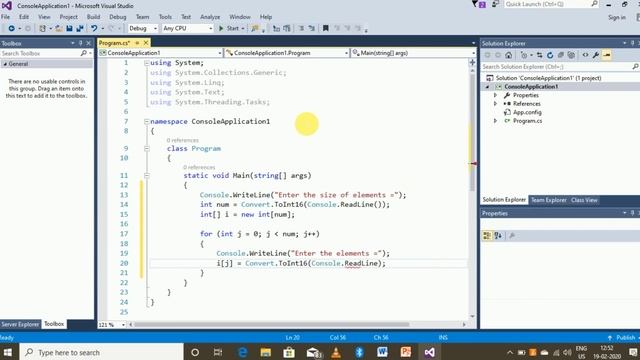The height and width of the screenshot is (360, 640).
Task: Click the Bluetooth icon in the taskbar
Action: (359, 352)
